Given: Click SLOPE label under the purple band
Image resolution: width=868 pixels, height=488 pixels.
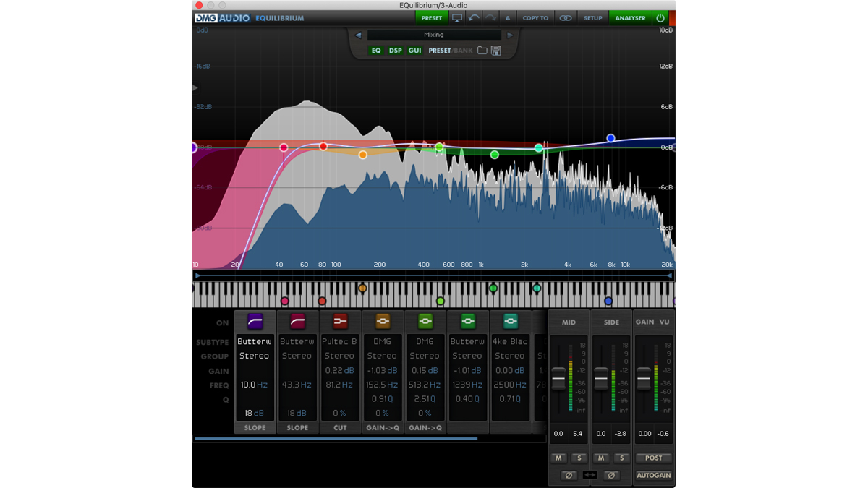Looking at the screenshot, I should [x=255, y=428].
